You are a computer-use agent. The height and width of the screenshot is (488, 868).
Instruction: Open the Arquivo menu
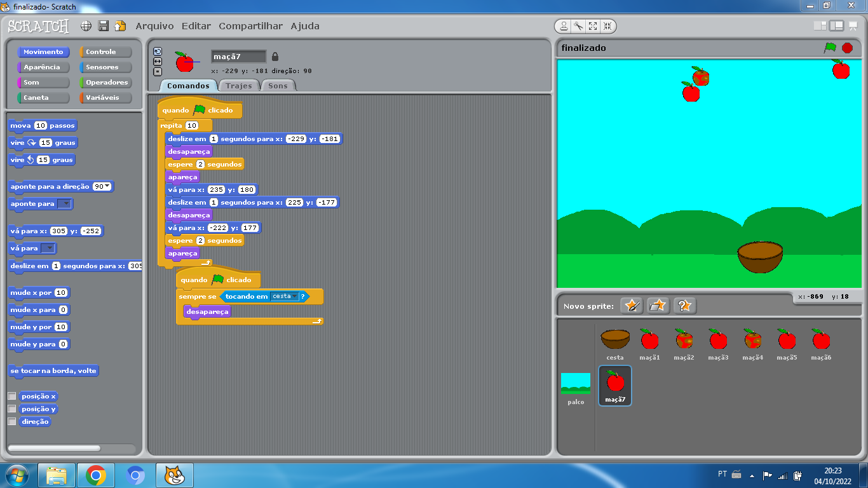(154, 26)
